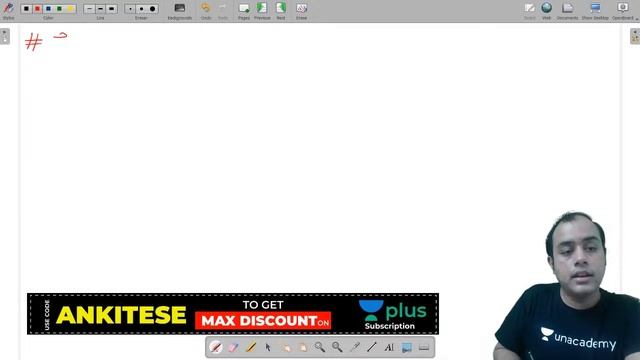Image resolution: width=640 pixels, height=360 pixels.
Task: Click the Undo button
Action: pyautogui.click(x=206, y=11)
